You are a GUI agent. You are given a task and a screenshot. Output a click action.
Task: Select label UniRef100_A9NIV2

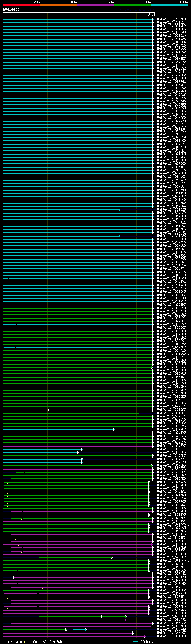click(171, 88)
